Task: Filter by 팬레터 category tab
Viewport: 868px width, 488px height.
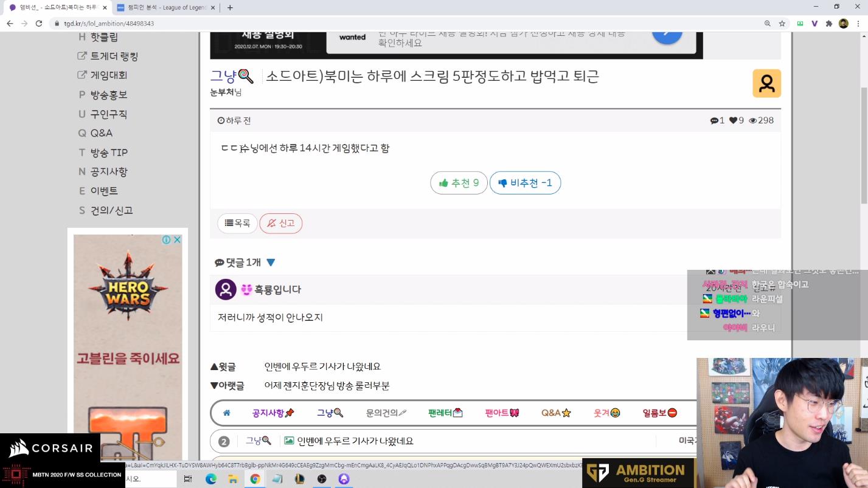Action: [445, 413]
